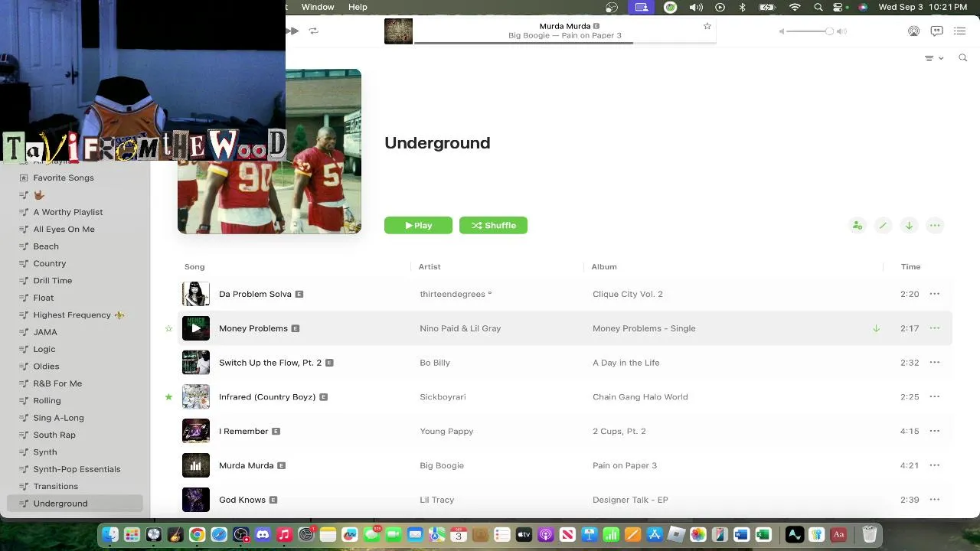Open Siri from menu bar
Image resolution: width=980 pixels, height=551 pixels.
(x=863, y=7)
